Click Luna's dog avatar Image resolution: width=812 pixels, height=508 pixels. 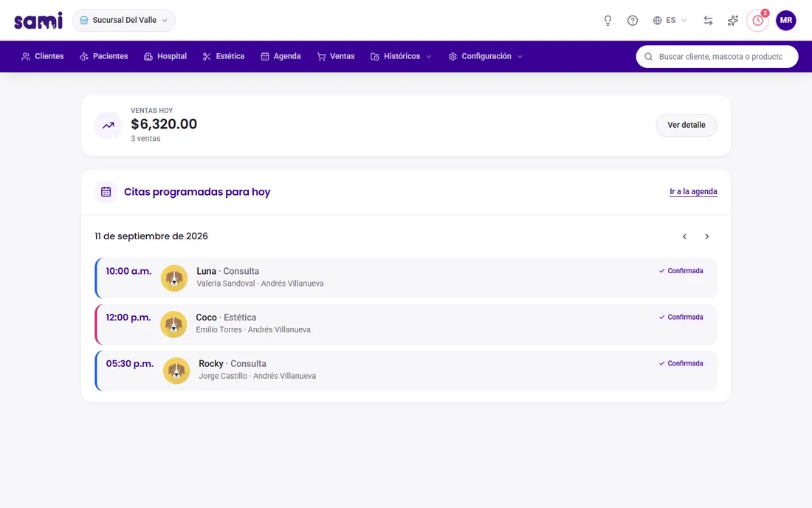pyautogui.click(x=174, y=278)
